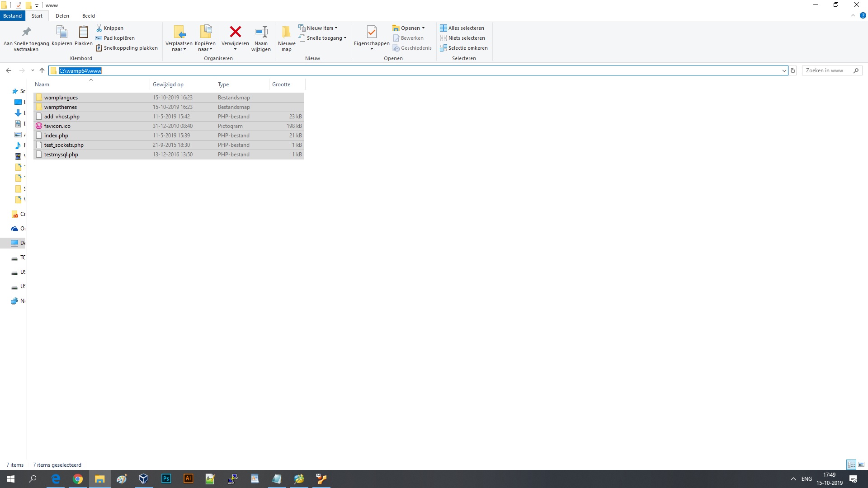Click the Nieuwe map folder icon
Screen dimensions: 868x488
pyautogui.click(x=286, y=33)
